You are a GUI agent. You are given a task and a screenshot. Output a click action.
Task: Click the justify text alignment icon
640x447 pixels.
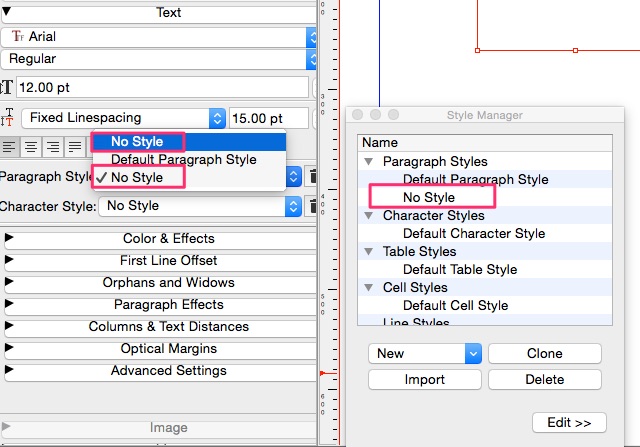74,148
